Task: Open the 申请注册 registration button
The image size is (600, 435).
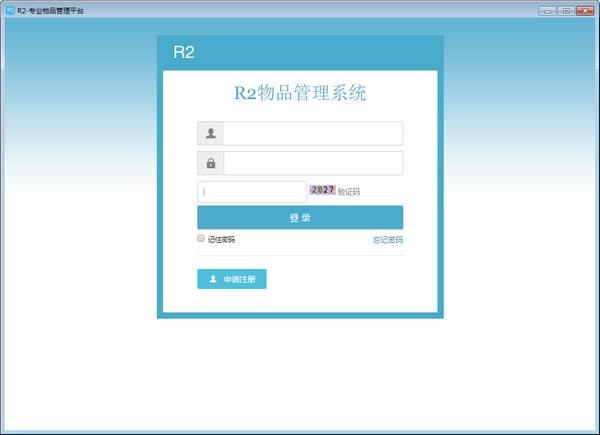Action: 232,279
